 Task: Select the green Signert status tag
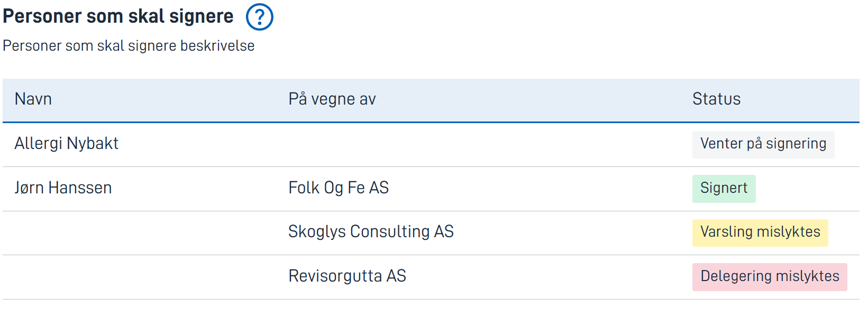(x=724, y=189)
